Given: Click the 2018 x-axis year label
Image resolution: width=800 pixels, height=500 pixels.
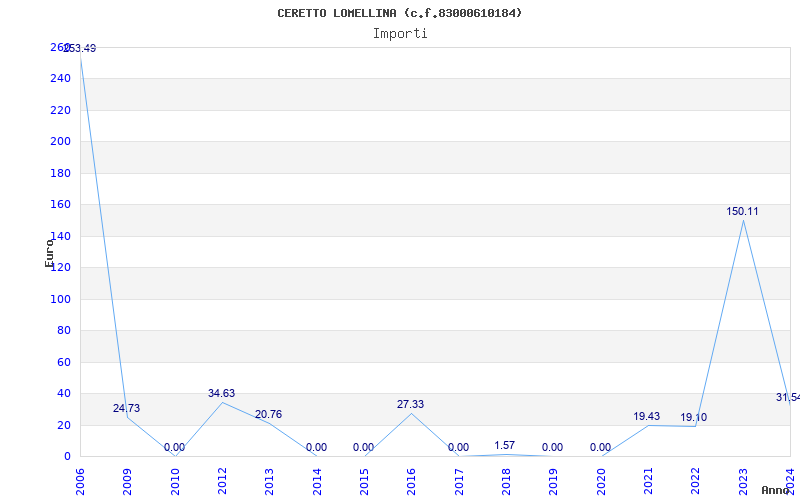Looking at the screenshot, I should pos(506,482).
